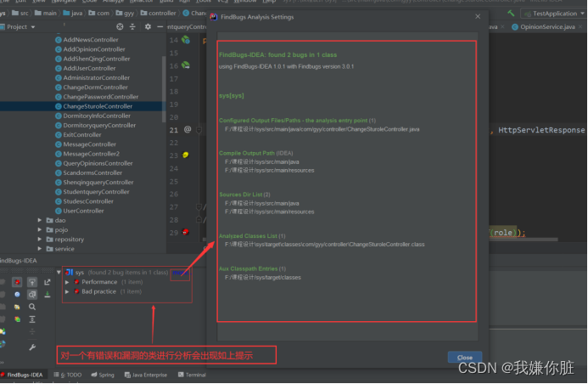Image resolution: width=588 pixels, height=384 pixels.
Task: Click 'Aux Classpath Entries' heading in dialog
Action: pyautogui.click(x=249, y=268)
